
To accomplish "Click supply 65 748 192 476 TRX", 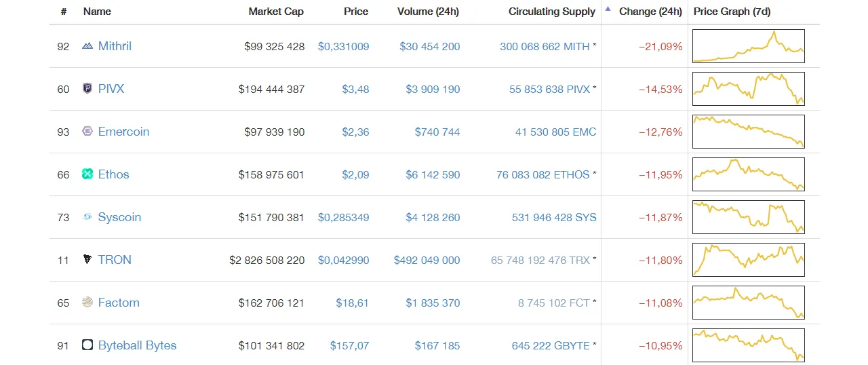I will coord(540,261).
